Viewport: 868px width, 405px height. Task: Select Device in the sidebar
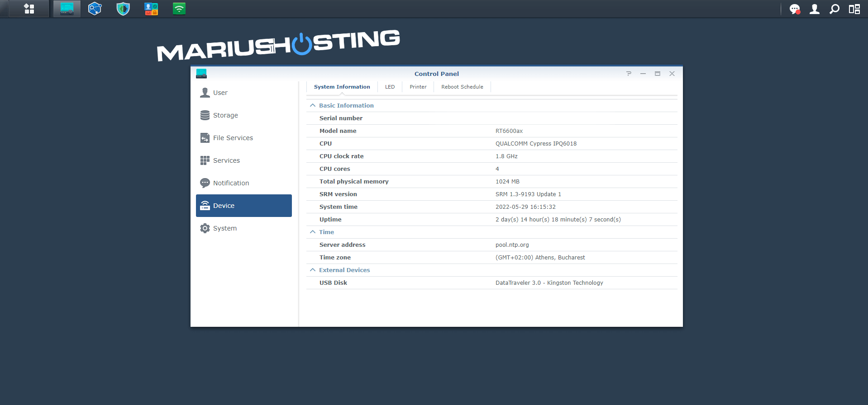pos(244,206)
